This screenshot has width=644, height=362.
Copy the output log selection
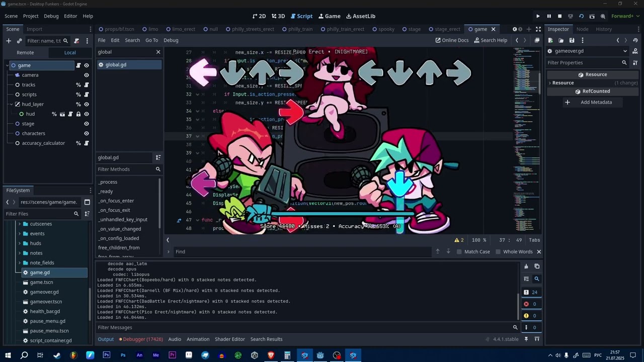(537, 266)
